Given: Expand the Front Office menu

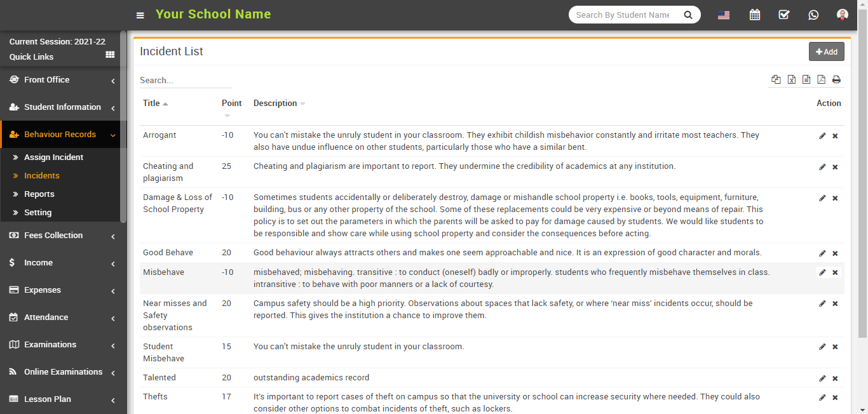Looking at the screenshot, I should point(62,80).
